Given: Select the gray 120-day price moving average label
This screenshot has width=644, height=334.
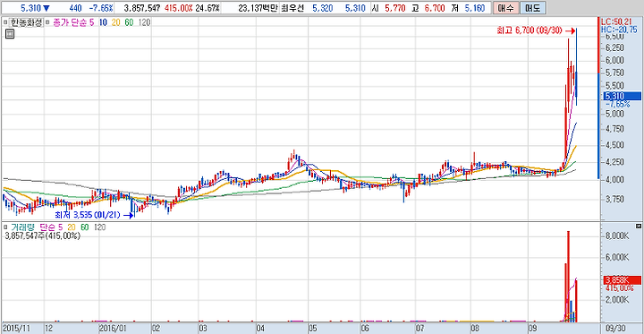Looking at the screenshot, I should point(144,23).
